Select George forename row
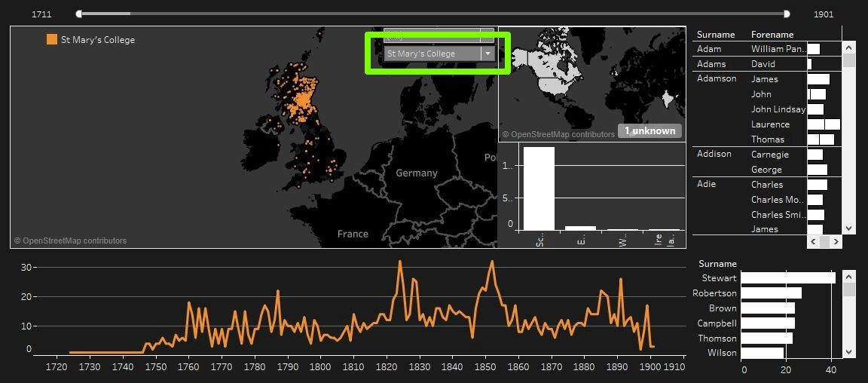868x383 pixels. pyautogui.click(x=767, y=169)
